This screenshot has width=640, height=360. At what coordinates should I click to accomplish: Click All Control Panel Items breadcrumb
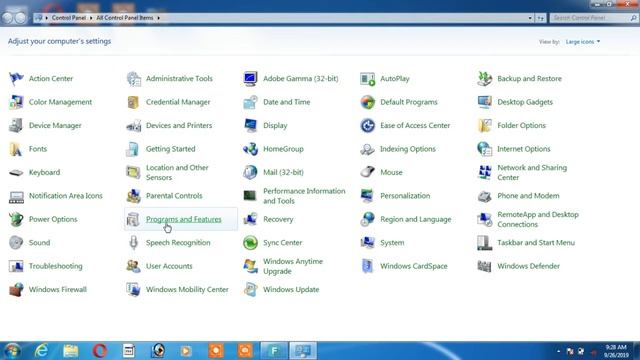[x=124, y=18]
